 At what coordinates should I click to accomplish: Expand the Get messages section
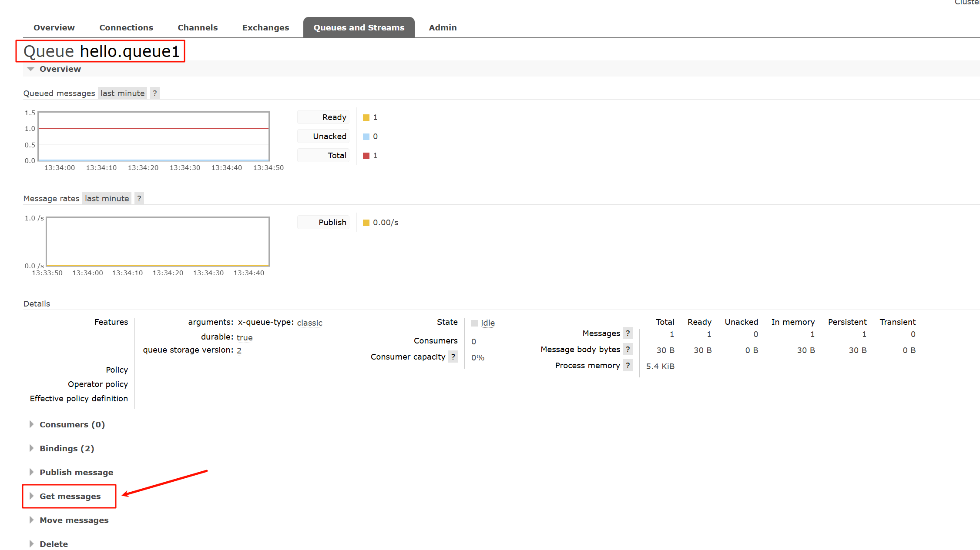tap(70, 496)
